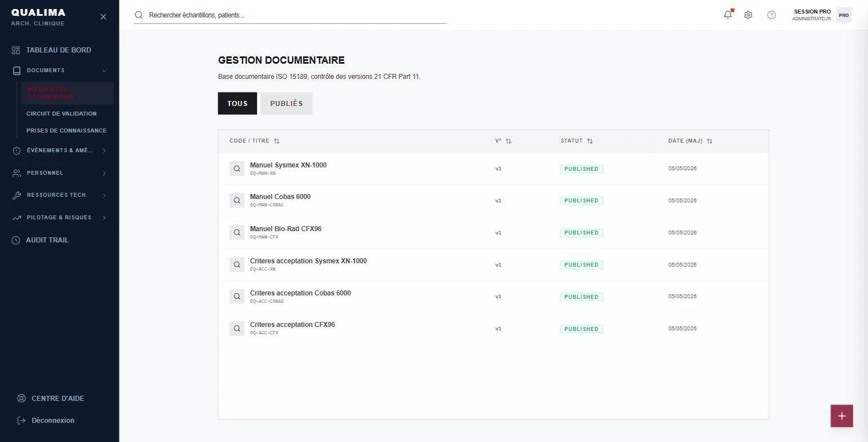Viewport: 868px width, 442px height.
Task: Sort by V° version column arrows
Action: pos(508,141)
